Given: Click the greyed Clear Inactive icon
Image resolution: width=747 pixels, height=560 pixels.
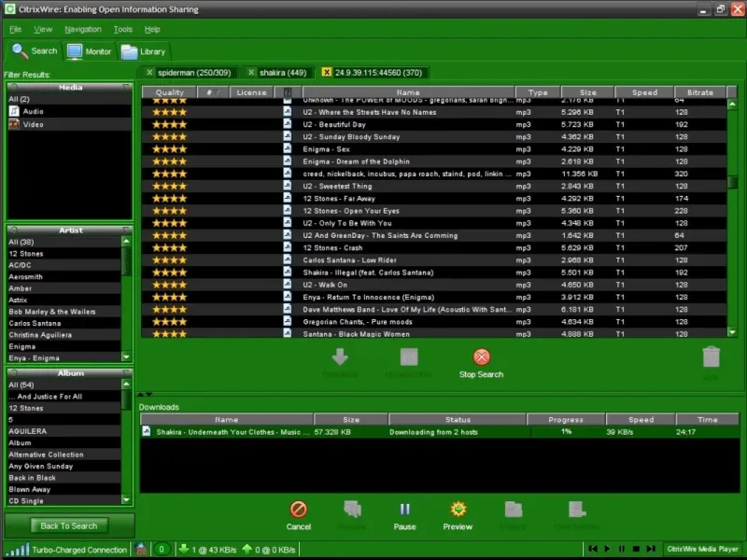Looking at the screenshot, I should coord(577,509).
